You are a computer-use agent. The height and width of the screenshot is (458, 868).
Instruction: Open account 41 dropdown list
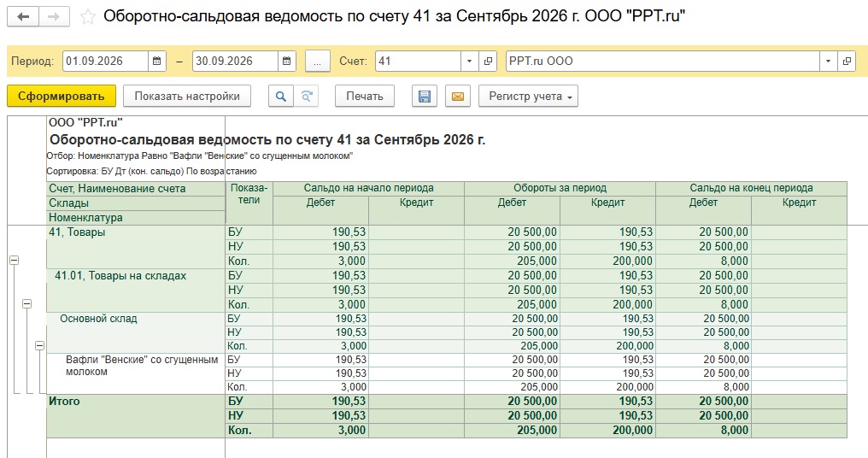[469, 61]
